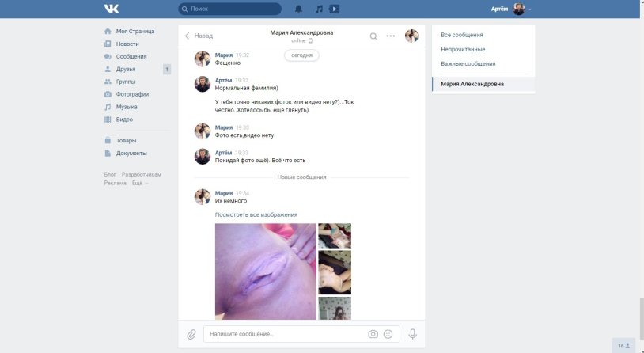Select the Непрочитанные messages filter
This screenshot has width=644, height=353.
pyautogui.click(x=463, y=49)
